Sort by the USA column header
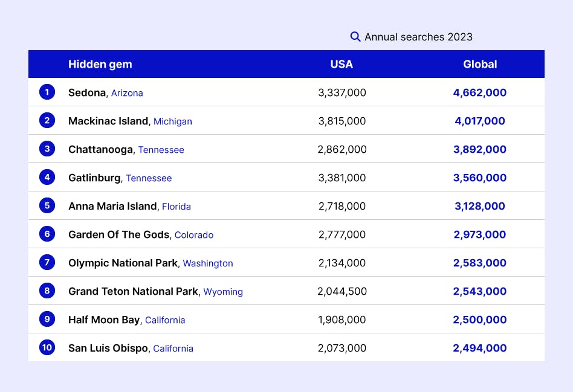Viewport: 573px width, 392px height. 342,64
